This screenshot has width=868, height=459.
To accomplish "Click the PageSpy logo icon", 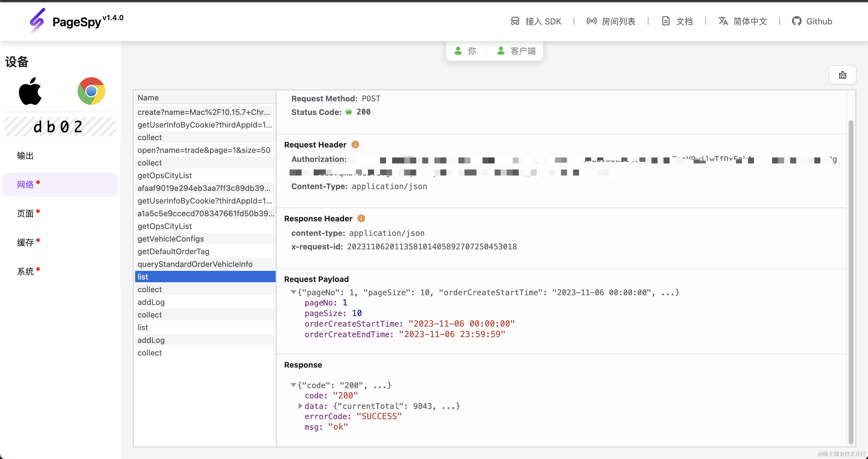I will [x=37, y=20].
